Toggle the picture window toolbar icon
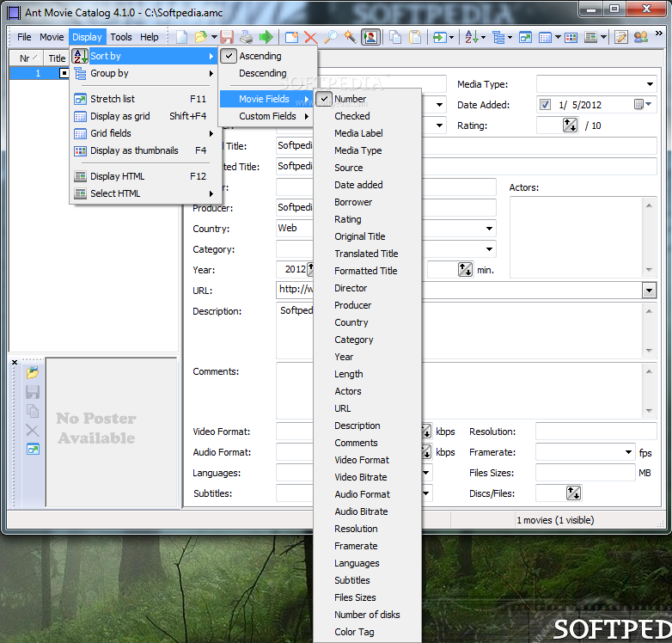 [x=370, y=37]
